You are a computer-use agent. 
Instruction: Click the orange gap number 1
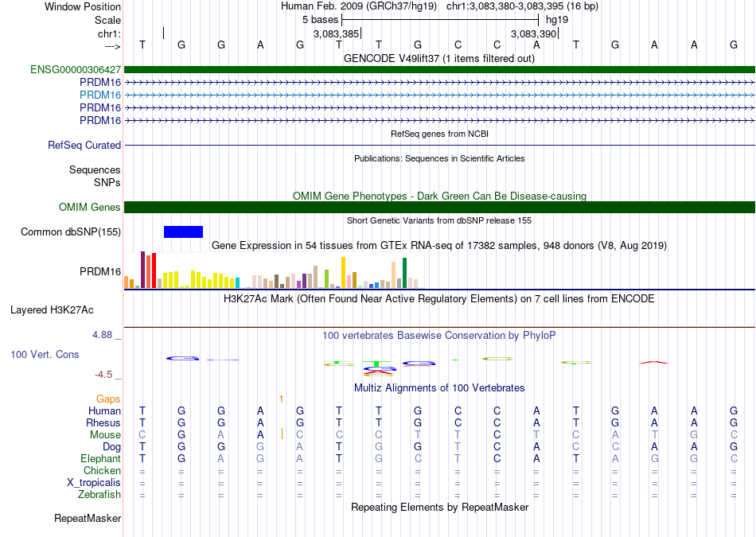pos(281,399)
